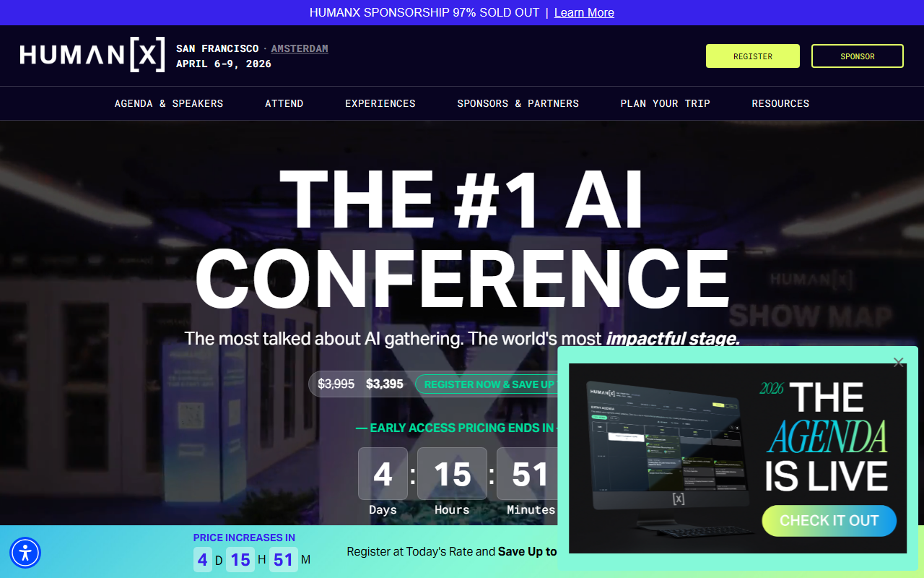Click Register at Today's Rate banner text
The width and height of the screenshot is (924, 578).
(452, 551)
